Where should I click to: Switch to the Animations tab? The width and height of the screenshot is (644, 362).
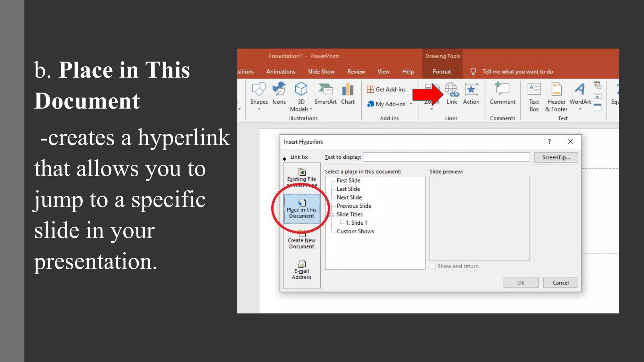(x=280, y=72)
